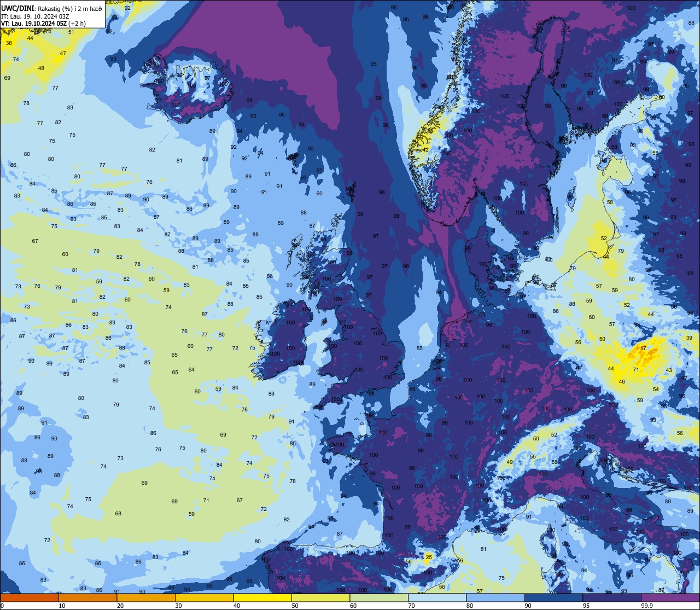700x610 pixels.
Task: Click the 20–30 amber legend segment
Action: 146,597
